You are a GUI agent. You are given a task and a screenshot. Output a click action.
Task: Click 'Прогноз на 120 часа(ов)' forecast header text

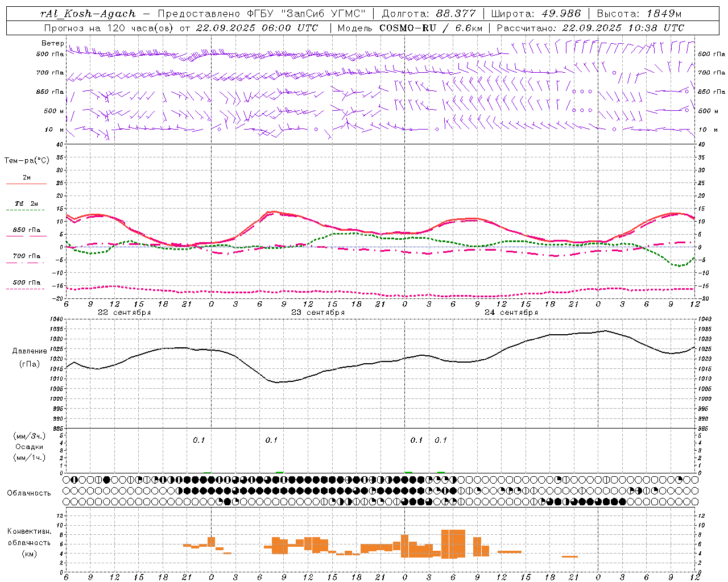point(109,28)
